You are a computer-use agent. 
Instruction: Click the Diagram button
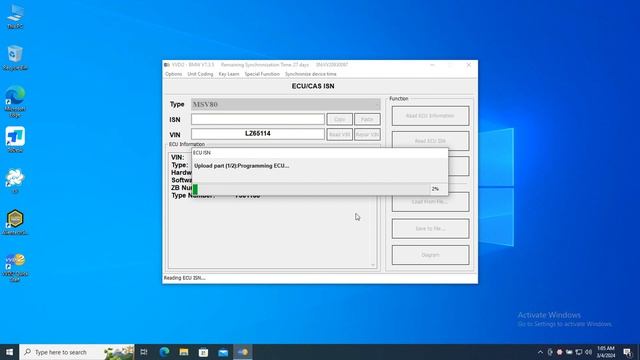pyautogui.click(x=431, y=255)
